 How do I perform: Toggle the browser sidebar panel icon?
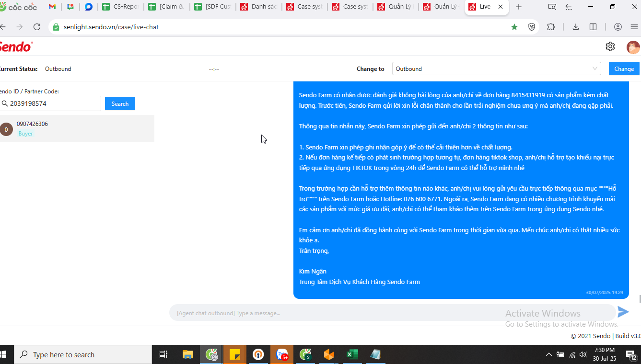593,27
